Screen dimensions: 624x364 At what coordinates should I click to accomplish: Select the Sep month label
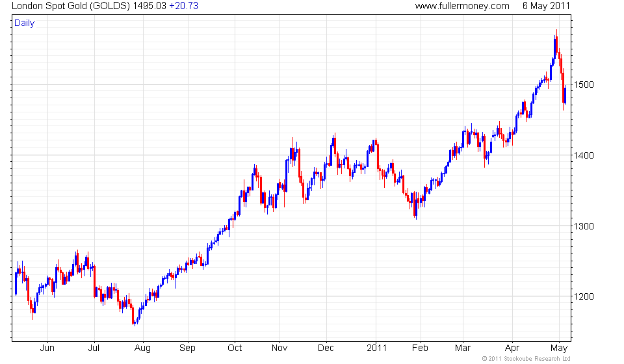pyautogui.click(x=187, y=348)
